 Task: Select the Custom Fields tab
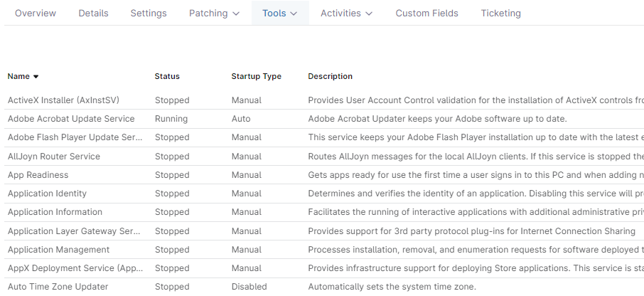pyautogui.click(x=426, y=14)
